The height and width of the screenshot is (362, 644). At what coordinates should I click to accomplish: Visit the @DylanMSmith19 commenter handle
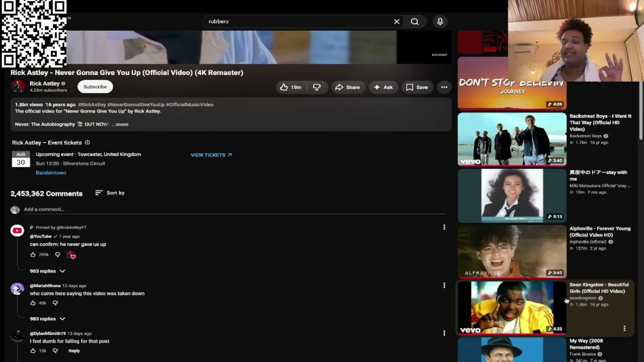point(48,333)
